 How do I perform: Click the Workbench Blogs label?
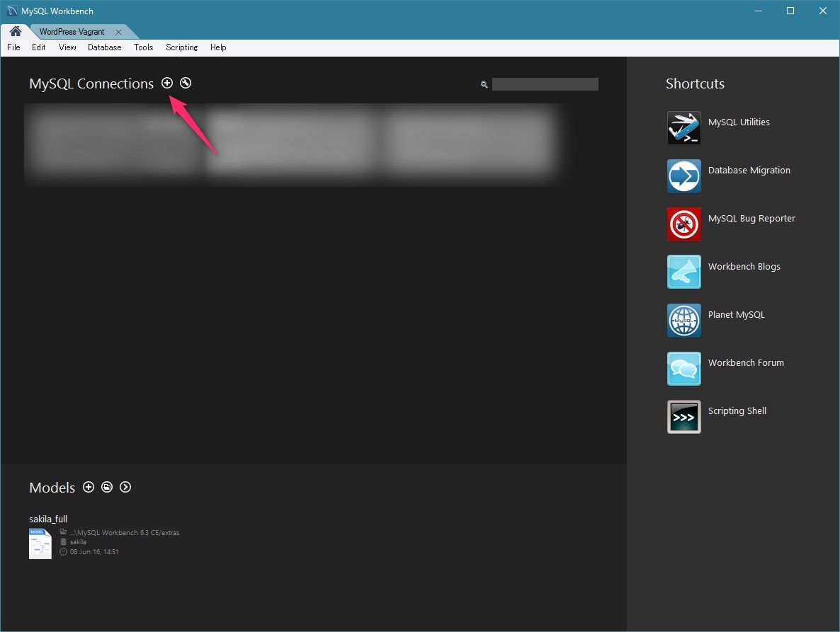tap(744, 267)
